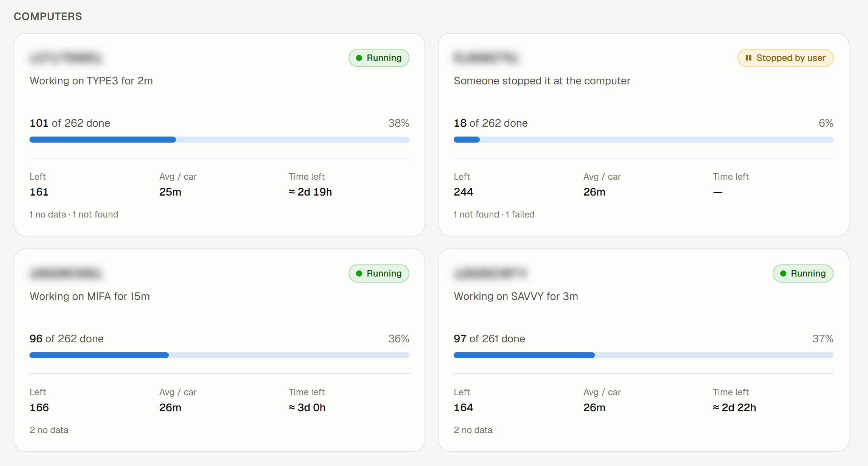
Task: Click the 6% progress value
Action: point(826,123)
